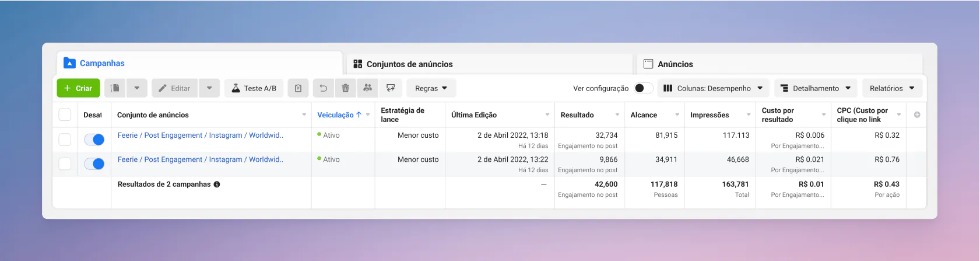Viewport: 980px width, 261px height.
Task: Click the add column plus icon
Action: pyautogui.click(x=917, y=115)
